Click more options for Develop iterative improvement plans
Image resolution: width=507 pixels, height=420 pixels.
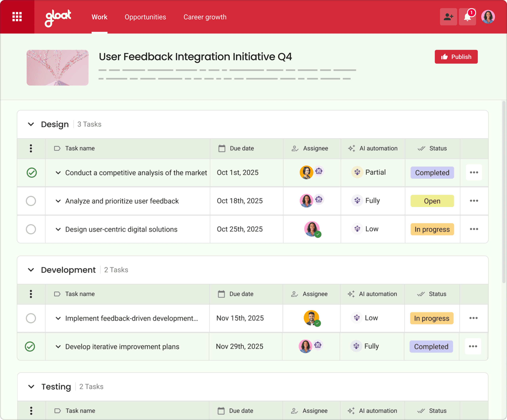point(473,346)
